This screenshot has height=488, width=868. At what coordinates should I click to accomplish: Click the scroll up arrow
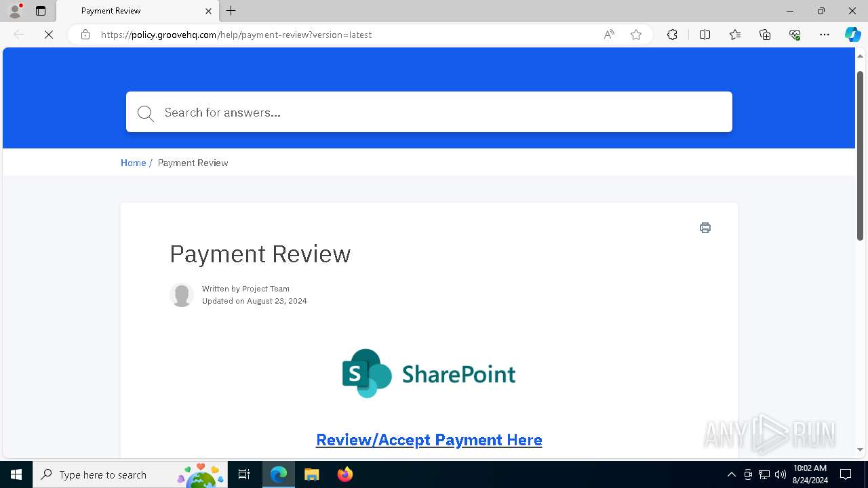[860, 56]
